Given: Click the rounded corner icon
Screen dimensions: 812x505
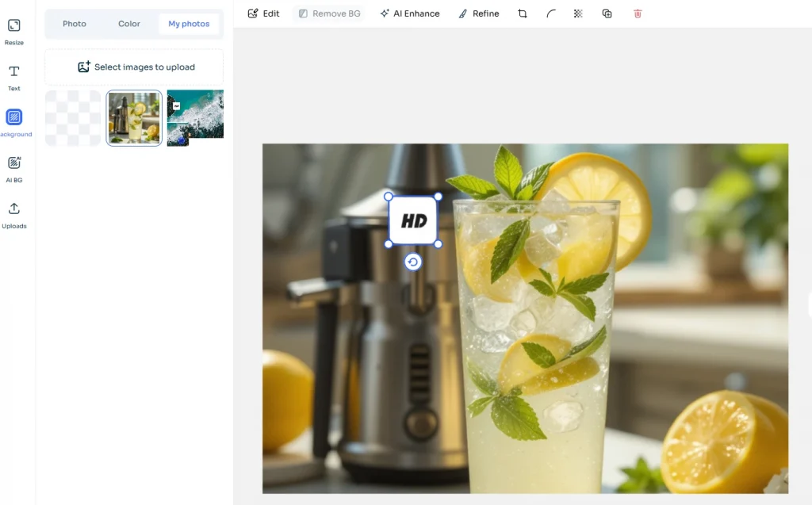Looking at the screenshot, I should pos(550,13).
